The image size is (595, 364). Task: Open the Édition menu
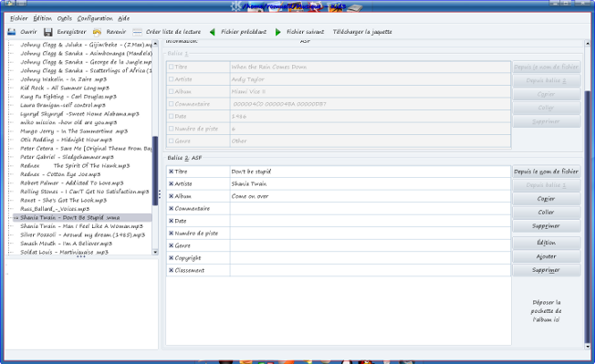click(42, 18)
